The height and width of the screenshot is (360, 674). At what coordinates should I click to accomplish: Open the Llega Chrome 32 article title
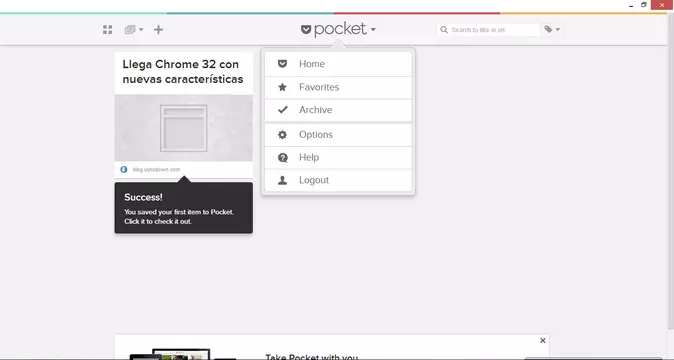pyautogui.click(x=183, y=72)
